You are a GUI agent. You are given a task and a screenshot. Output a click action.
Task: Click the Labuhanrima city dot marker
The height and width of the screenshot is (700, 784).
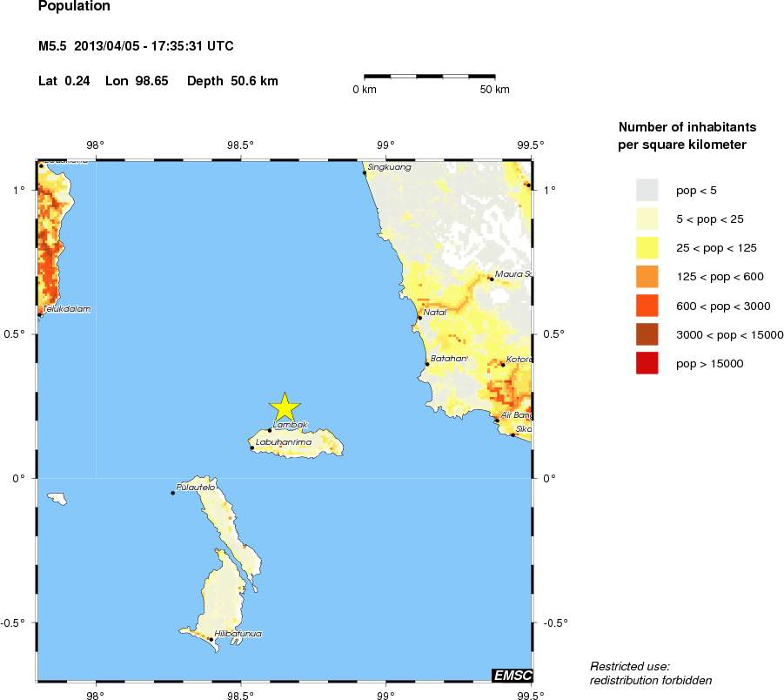(252, 448)
